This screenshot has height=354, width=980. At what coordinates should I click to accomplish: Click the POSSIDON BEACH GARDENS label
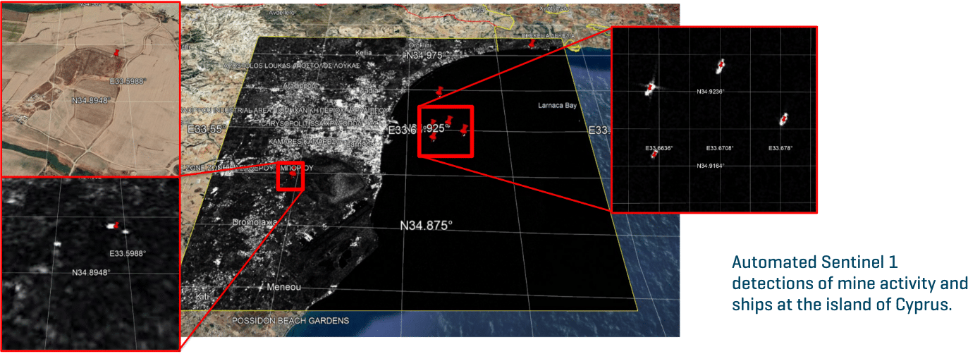(x=291, y=321)
